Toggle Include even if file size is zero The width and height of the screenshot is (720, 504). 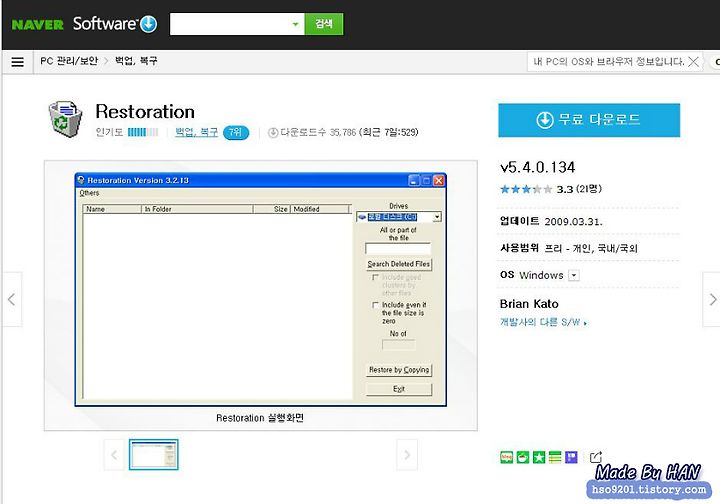click(375, 305)
